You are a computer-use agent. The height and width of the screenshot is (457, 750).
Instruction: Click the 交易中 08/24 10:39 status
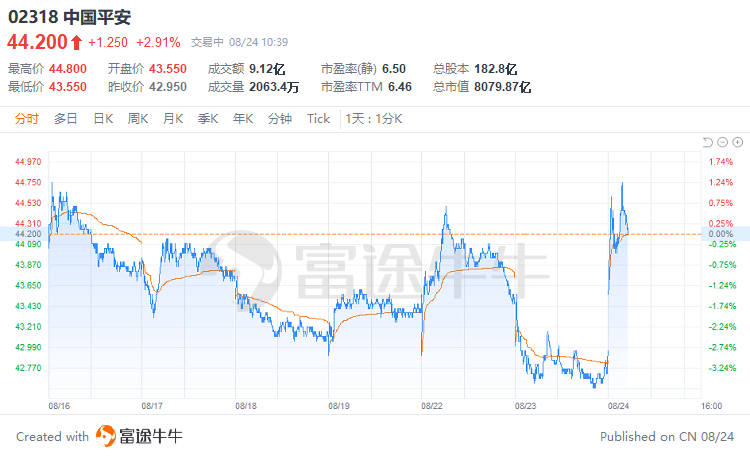pyautogui.click(x=239, y=43)
